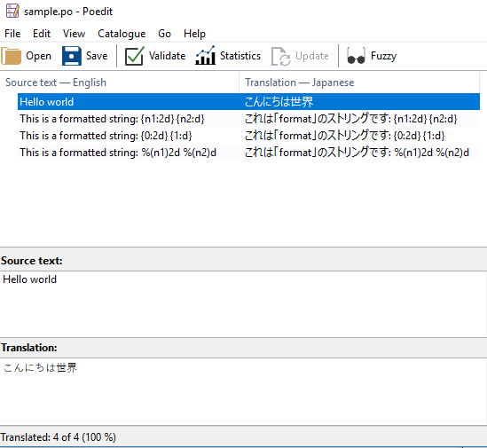Click the Update document refresh icon
The image size is (487, 448).
[281, 56]
